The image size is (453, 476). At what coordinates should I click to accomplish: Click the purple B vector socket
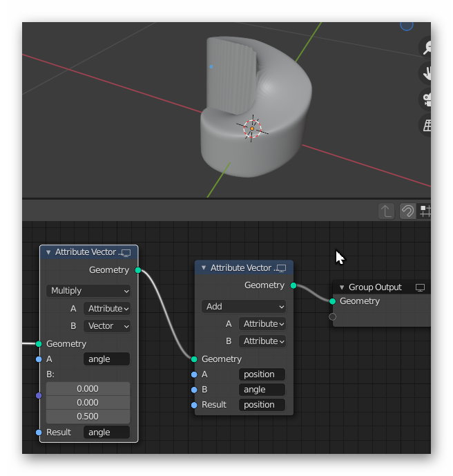click(39, 396)
